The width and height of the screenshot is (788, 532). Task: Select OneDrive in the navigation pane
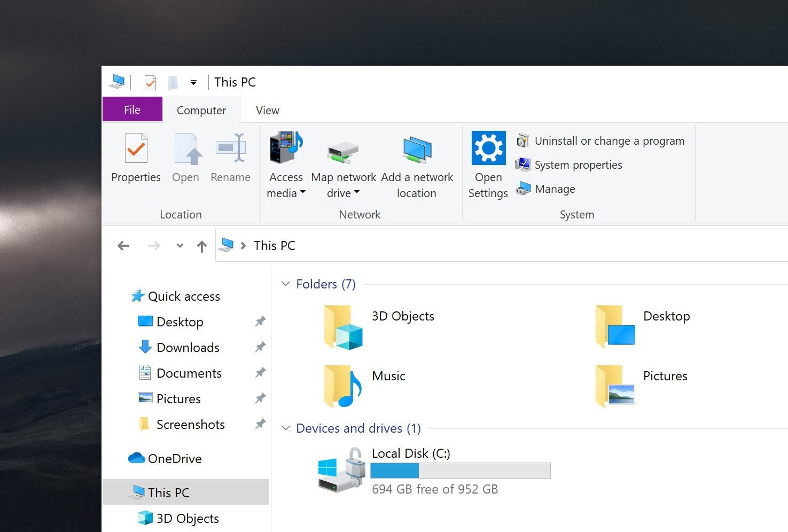[x=175, y=459]
